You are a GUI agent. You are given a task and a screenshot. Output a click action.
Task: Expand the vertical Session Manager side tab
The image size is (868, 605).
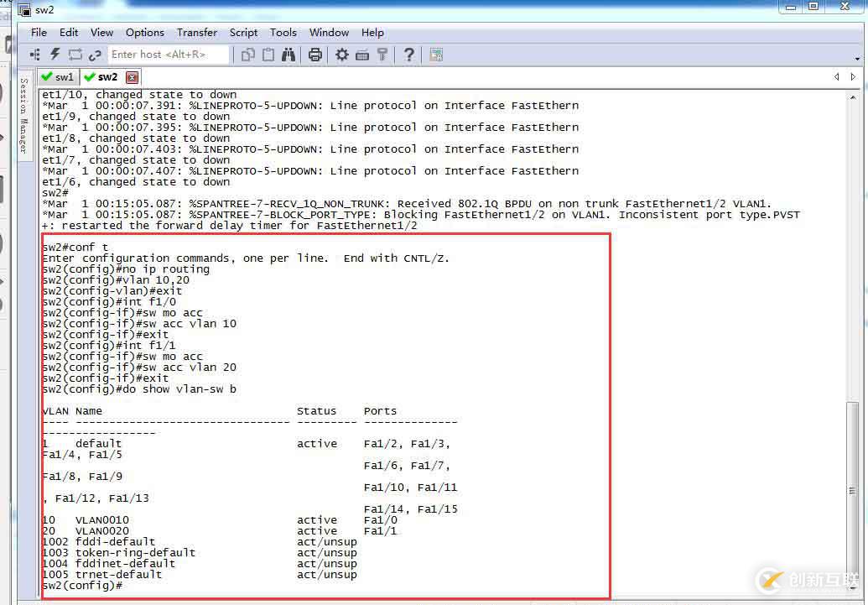(24, 115)
